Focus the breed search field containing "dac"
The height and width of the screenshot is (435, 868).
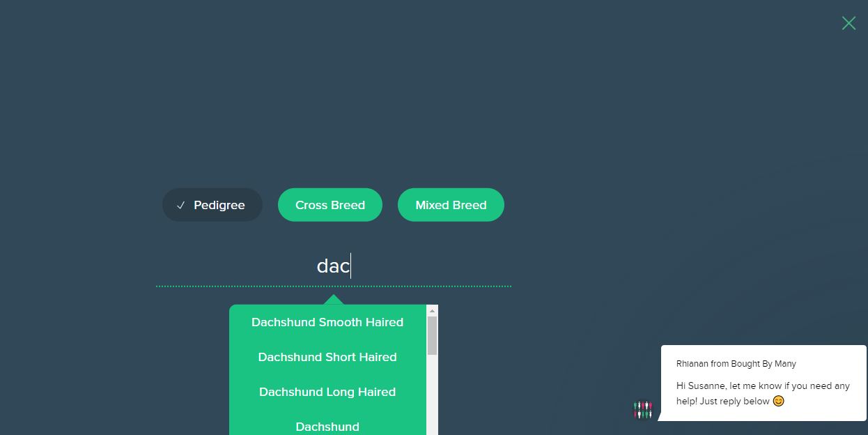333,266
